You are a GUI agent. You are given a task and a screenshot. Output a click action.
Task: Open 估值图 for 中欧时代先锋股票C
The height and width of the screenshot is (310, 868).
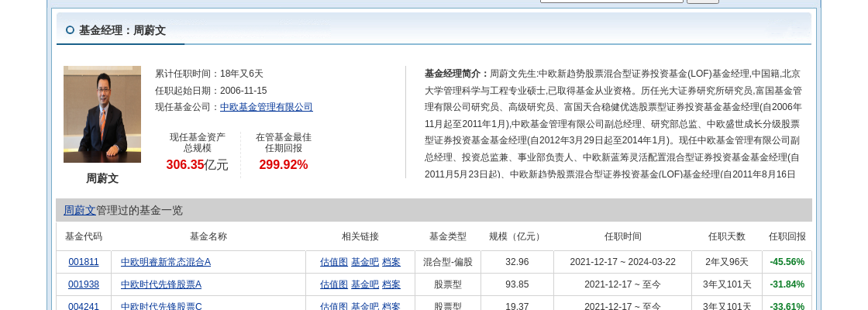pyautogui.click(x=334, y=306)
